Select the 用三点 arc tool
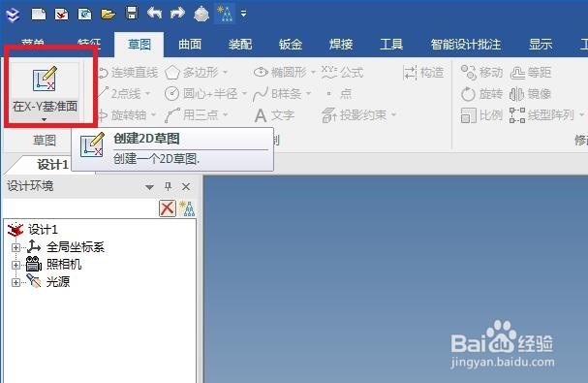Image resolution: width=588 pixels, height=383 pixels. [x=192, y=114]
